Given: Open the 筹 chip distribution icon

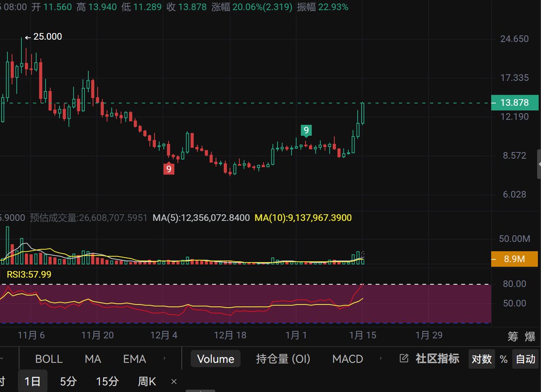Looking at the screenshot, I should [513, 336].
